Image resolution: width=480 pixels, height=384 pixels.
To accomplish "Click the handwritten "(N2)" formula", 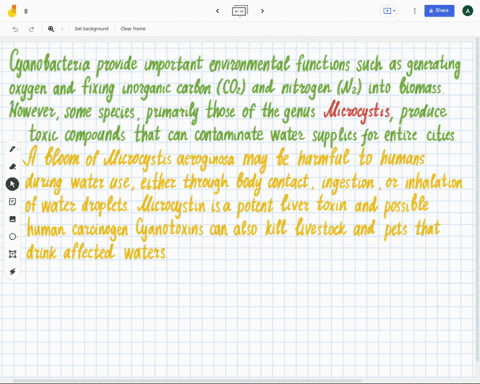I will [349, 88].
